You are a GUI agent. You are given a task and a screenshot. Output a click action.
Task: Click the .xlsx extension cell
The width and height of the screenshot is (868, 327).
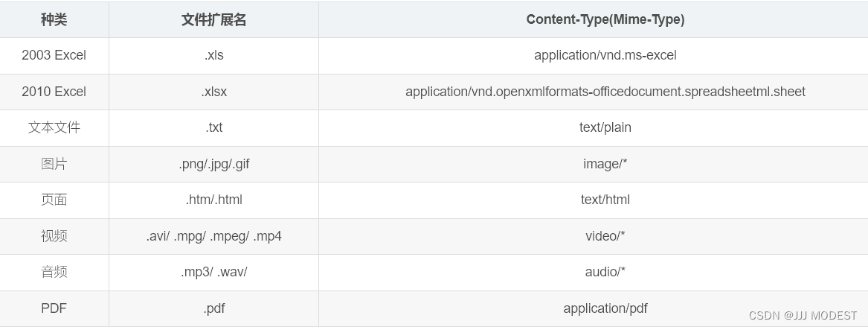click(213, 92)
